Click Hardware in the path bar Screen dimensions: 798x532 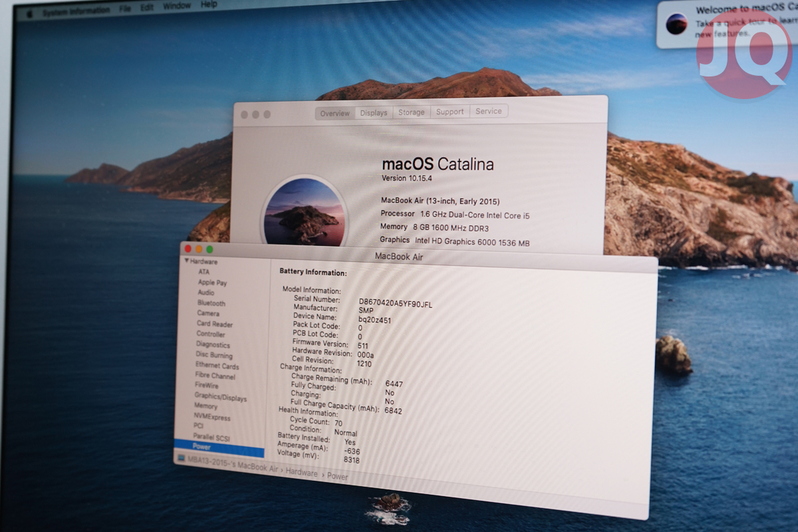(301, 472)
